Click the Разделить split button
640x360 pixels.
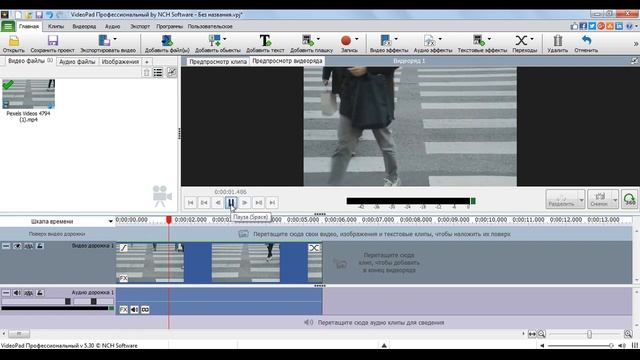coord(561,200)
